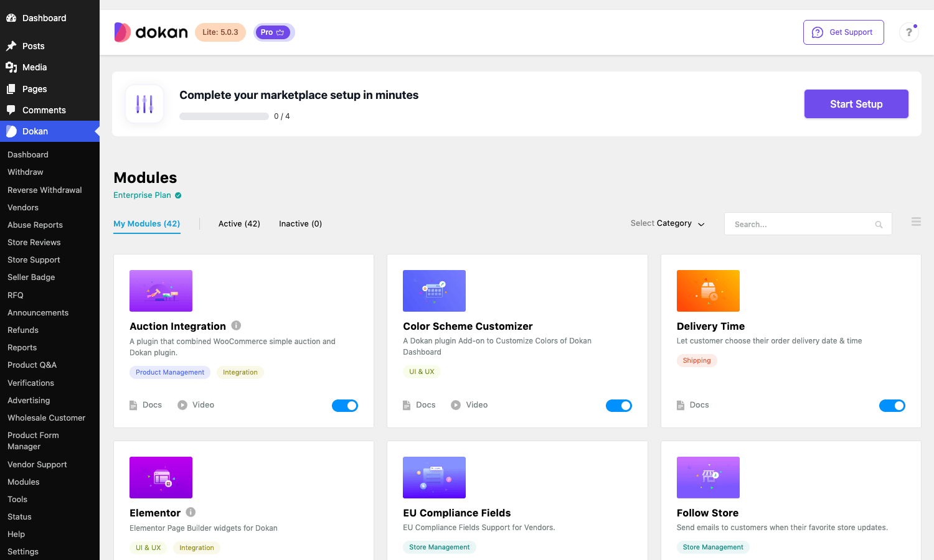Disable the Auction Integration module toggle
This screenshot has width=934, height=560.
tap(345, 406)
